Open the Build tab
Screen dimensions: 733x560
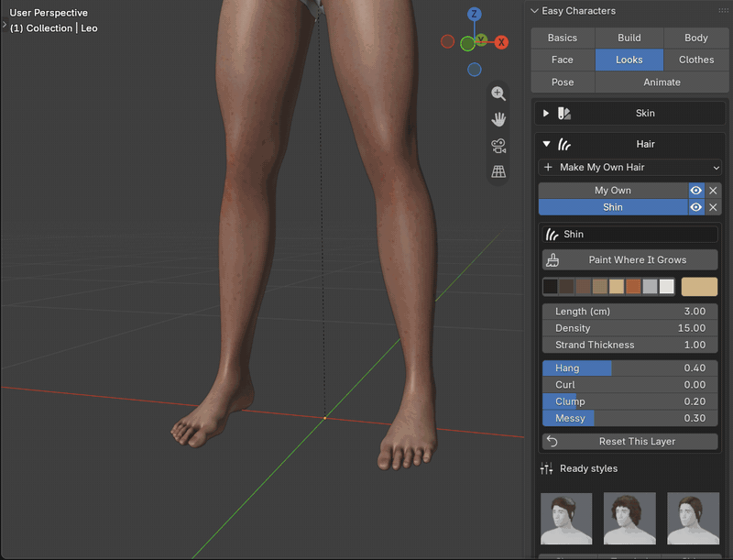[629, 38]
